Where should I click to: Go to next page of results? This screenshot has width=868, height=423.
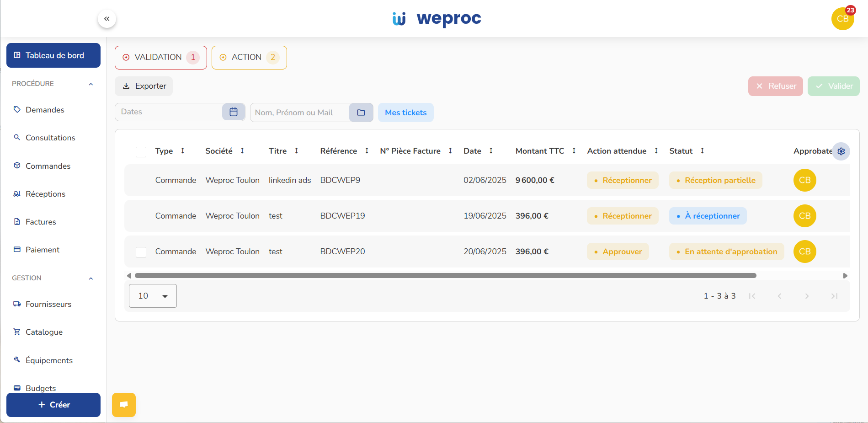click(x=807, y=296)
